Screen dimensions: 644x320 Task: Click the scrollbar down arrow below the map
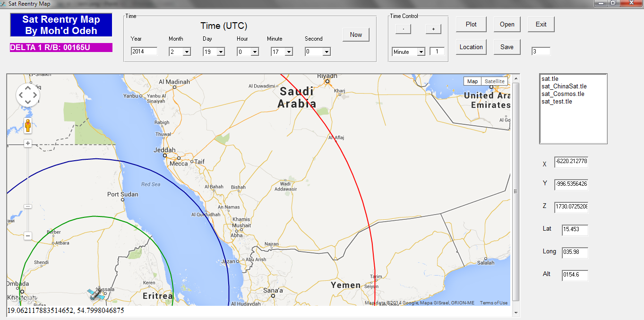click(x=516, y=312)
